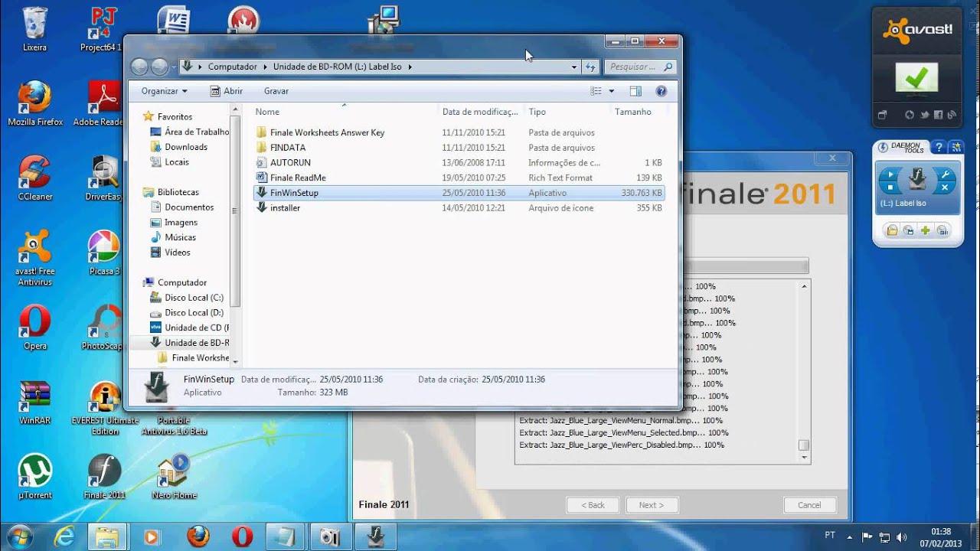Click Cancel in the Finale 2011 installer

click(809, 505)
